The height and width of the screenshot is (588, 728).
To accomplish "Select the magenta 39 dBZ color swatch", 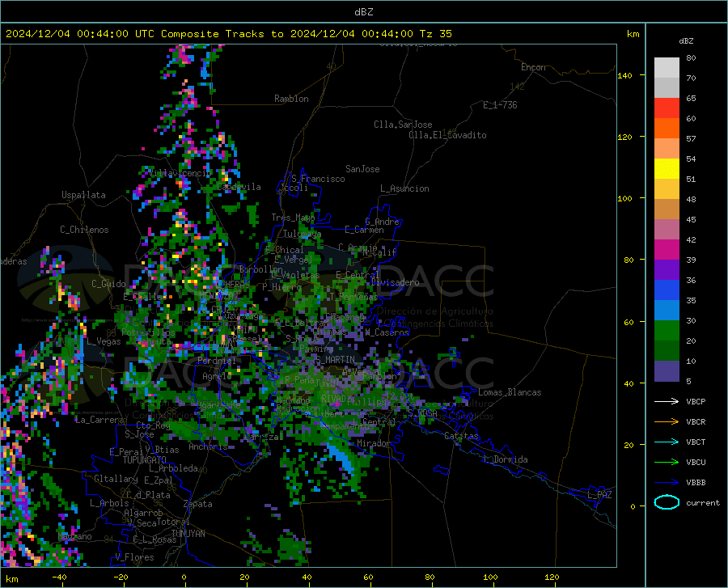I will pos(667,250).
